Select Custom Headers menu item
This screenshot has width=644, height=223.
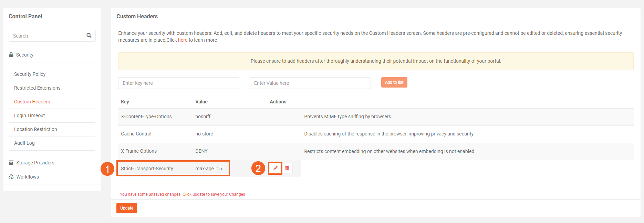[32, 102]
